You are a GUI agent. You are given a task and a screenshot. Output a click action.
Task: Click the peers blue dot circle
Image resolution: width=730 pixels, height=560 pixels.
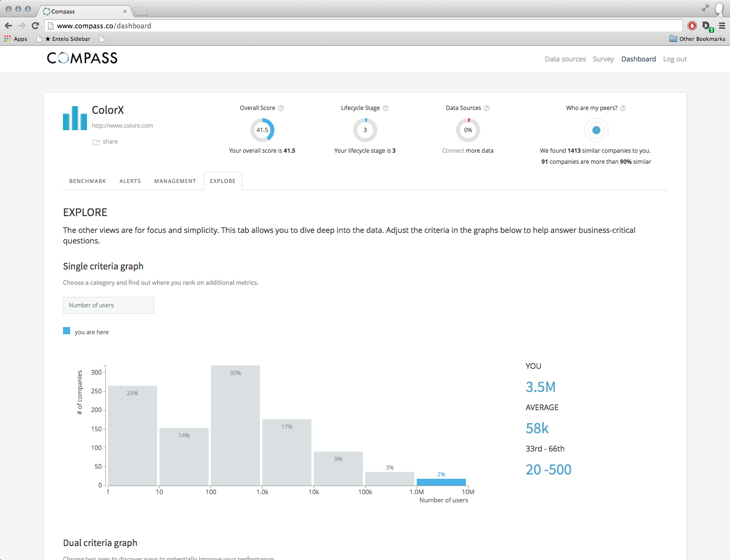(x=596, y=130)
